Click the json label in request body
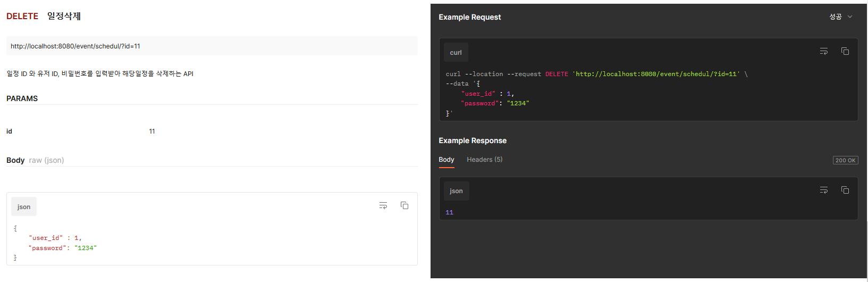 tap(24, 207)
